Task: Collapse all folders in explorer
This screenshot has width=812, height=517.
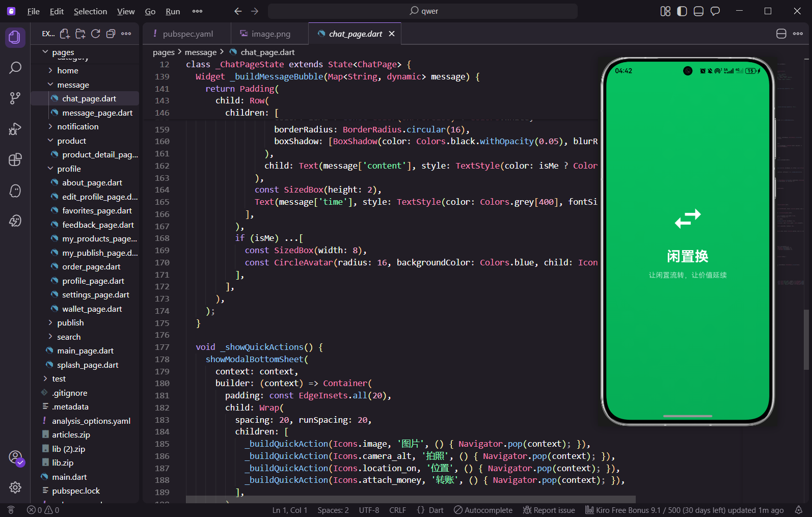Action: 111,34
